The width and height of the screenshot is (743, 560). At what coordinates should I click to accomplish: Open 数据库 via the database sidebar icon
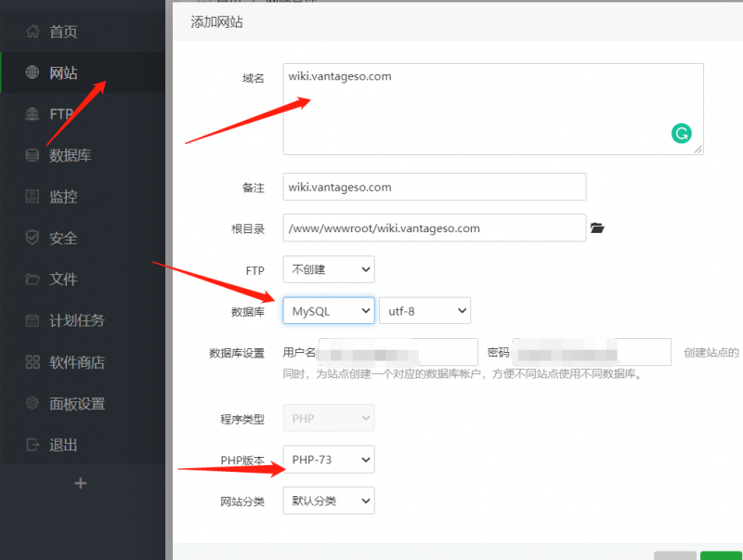coord(33,155)
